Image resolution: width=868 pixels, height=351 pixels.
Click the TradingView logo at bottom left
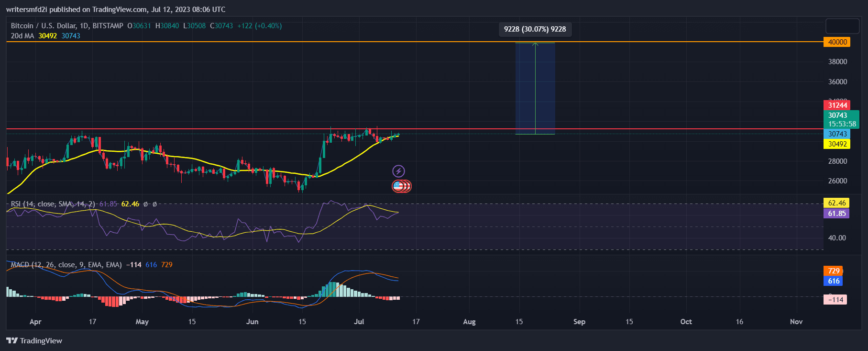(x=34, y=340)
